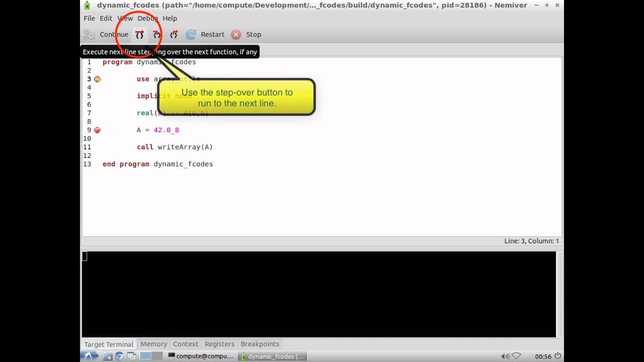Click the Stop button label

[254, 35]
